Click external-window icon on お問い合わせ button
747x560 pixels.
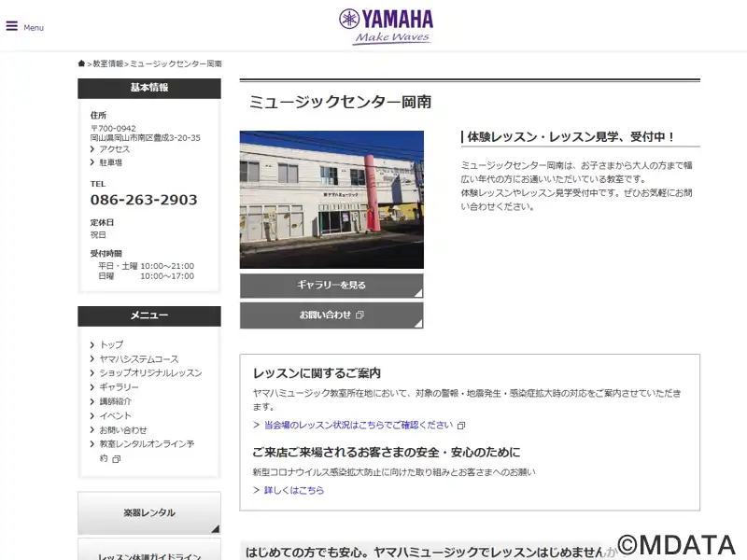click(x=360, y=315)
